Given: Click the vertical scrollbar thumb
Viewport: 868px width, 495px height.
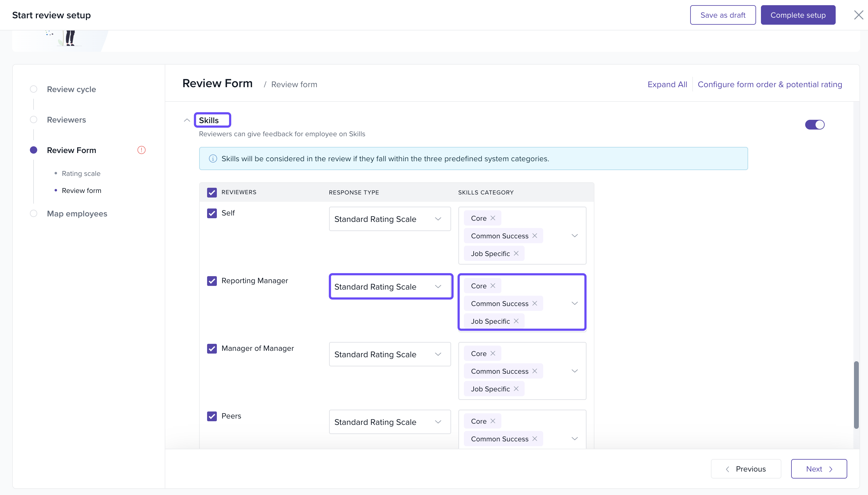Looking at the screenshot, I should (856, 394).
